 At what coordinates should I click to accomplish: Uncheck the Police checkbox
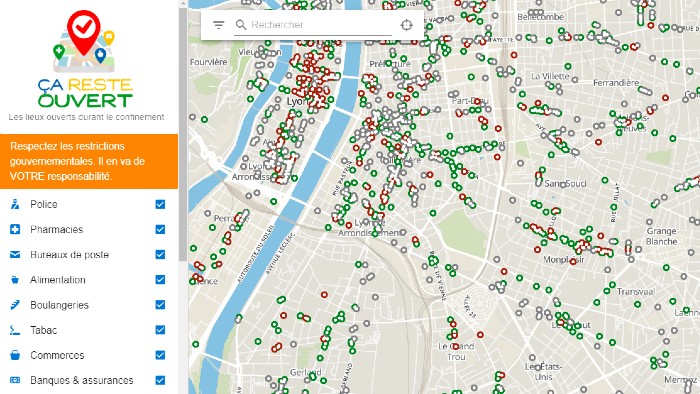click(x=160, y=204)
